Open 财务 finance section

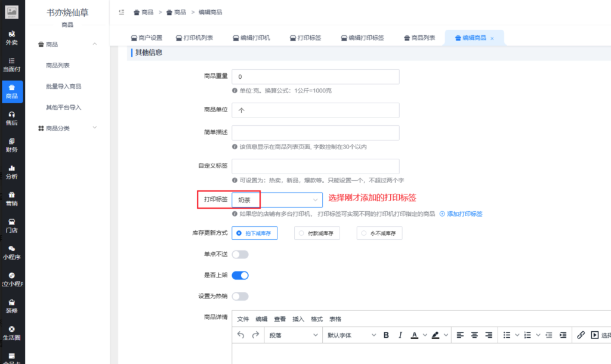coord(11,145)
